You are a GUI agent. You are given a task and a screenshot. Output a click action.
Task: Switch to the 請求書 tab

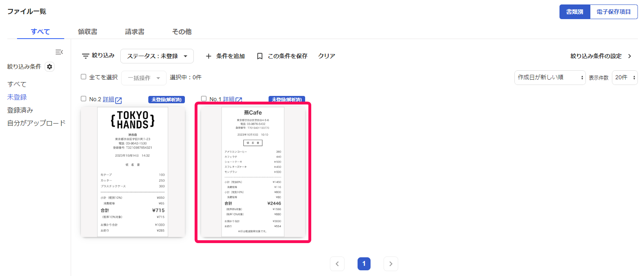click(x=135, y=32)
